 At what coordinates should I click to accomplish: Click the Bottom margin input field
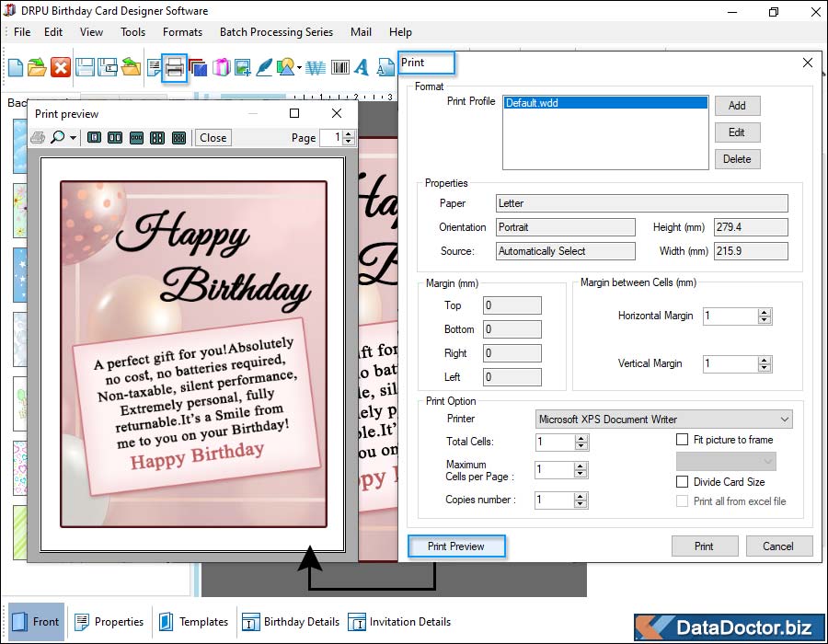pyautogui.click(x=512, y=329)
